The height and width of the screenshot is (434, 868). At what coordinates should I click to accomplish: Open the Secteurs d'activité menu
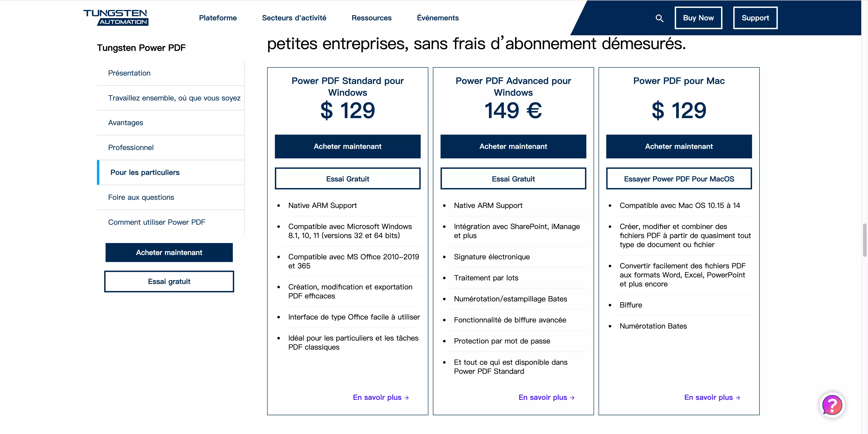point(294,18)
